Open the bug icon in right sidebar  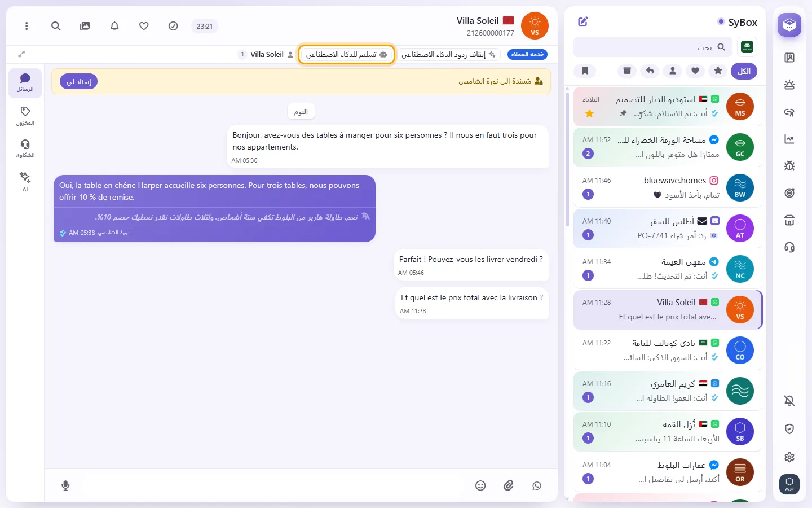(x=789, y=166)
